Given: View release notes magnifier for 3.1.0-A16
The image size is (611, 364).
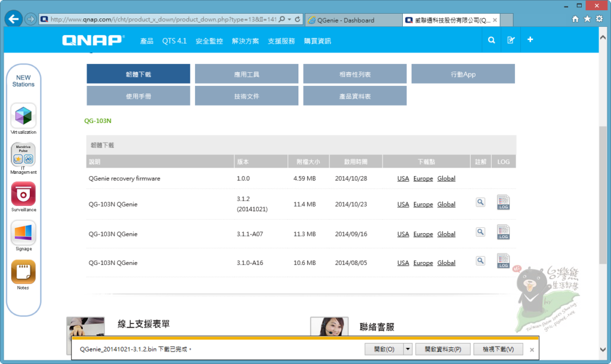Looking at the screenshot, I should point(480,261).
